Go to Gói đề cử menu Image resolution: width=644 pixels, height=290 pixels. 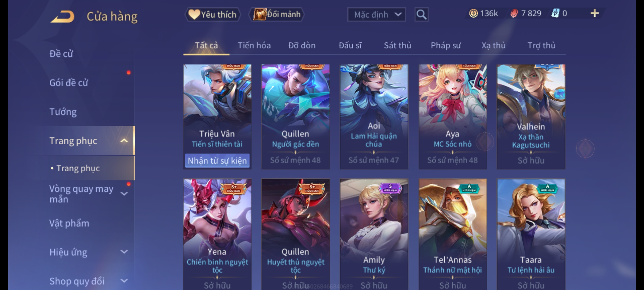[69, 83]
